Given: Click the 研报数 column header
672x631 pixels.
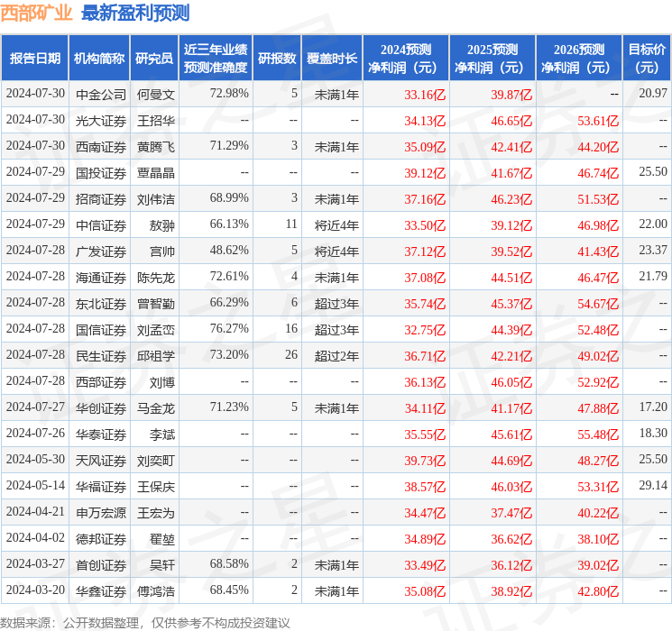Looking at the screenshot, I should coord(277,59).
